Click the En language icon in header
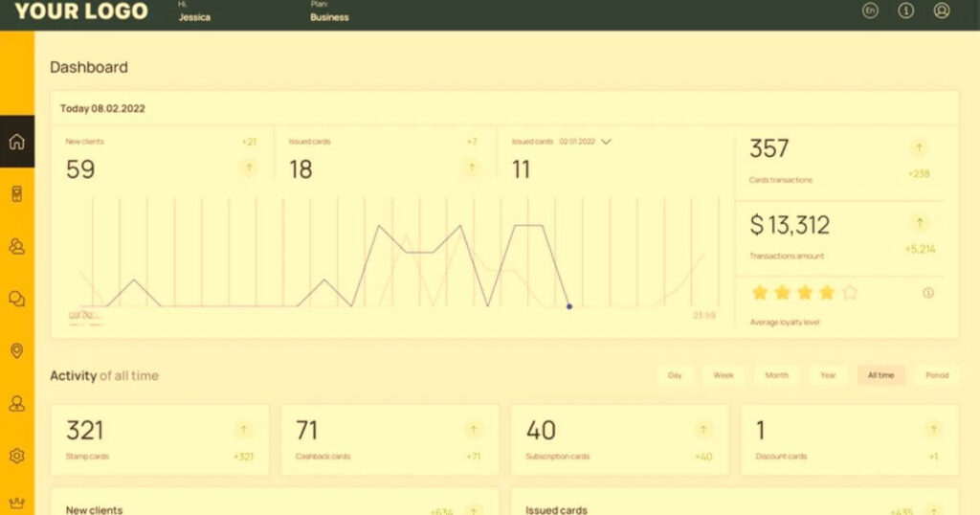 tap(870, 11)
